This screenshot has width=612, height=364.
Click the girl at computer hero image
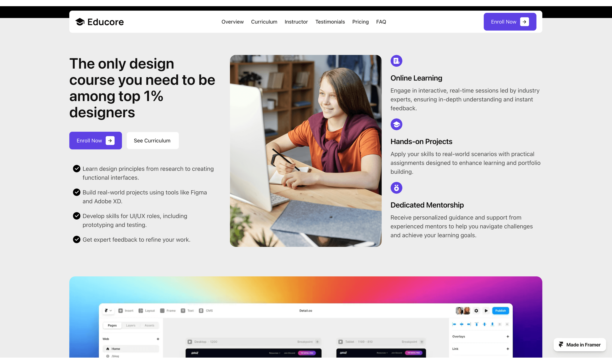pos(306,151)
